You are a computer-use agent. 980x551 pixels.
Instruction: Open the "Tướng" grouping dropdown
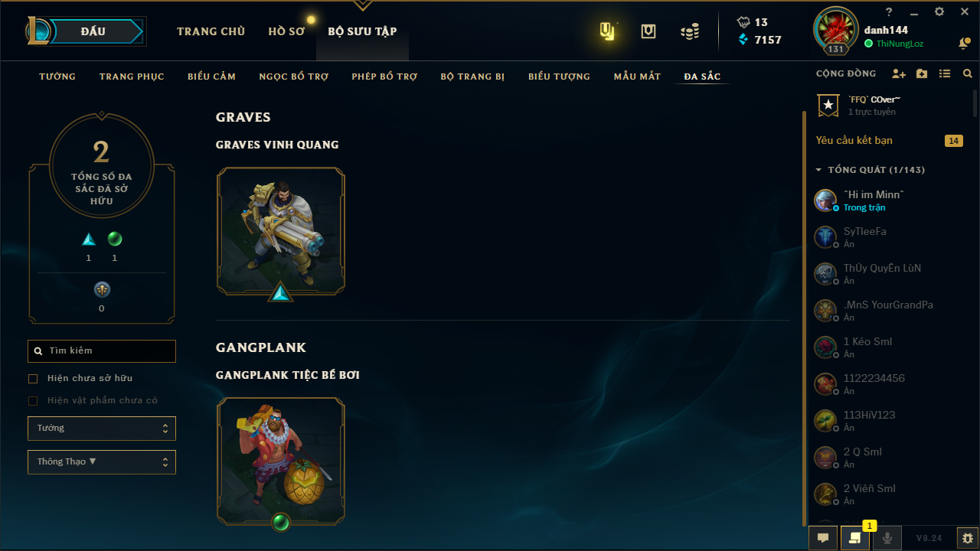click(102, 429)
